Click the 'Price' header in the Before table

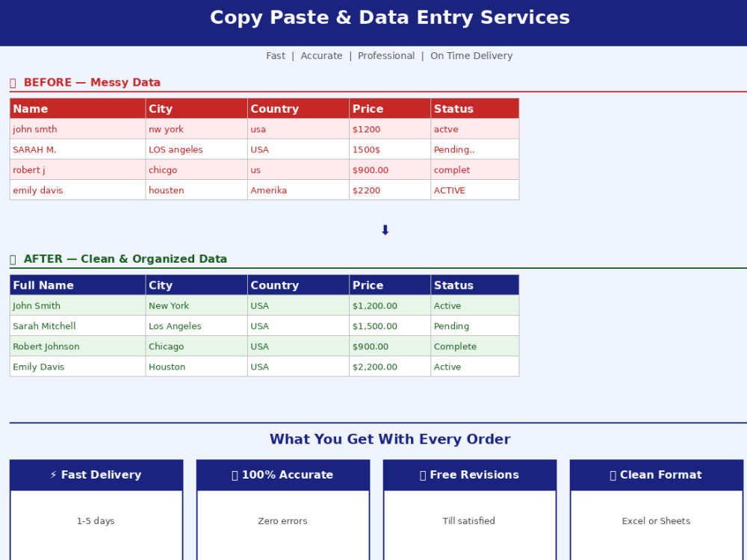pos(390,108)
